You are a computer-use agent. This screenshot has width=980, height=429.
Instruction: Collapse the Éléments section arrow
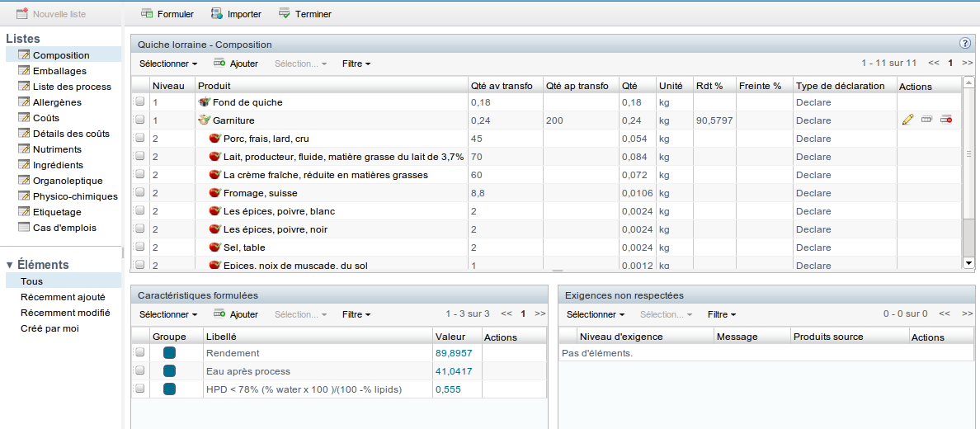pos(9,265)
